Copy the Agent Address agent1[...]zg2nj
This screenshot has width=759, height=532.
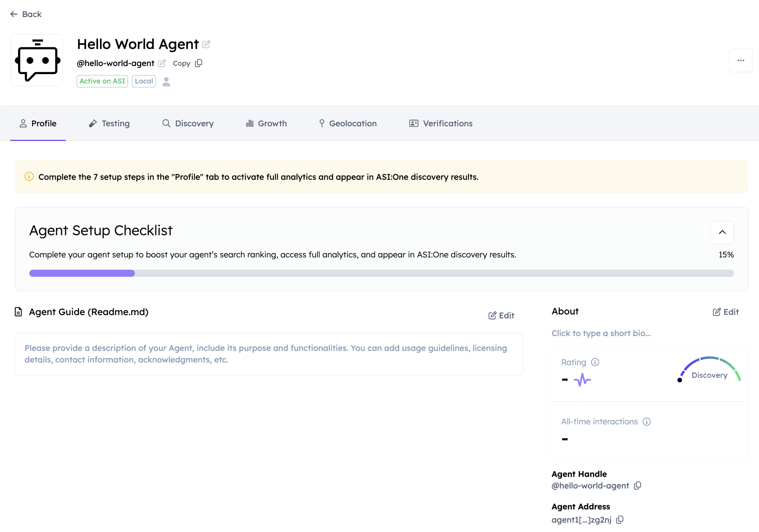(x=620, y=520)
